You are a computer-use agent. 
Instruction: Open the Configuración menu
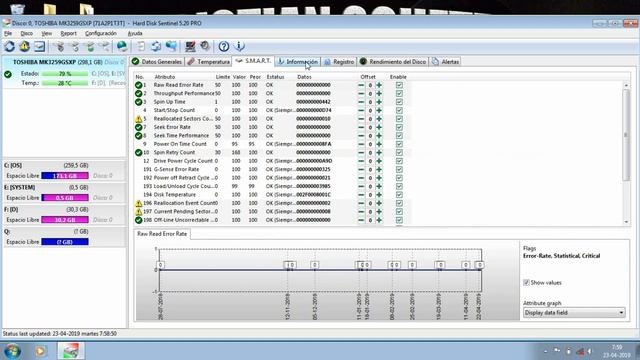pyautogui.click(x=100, y=33)
